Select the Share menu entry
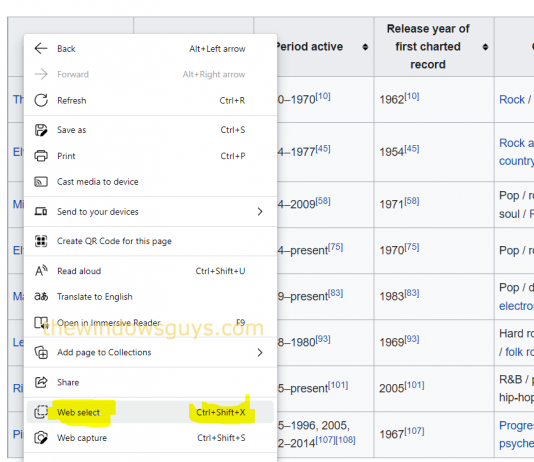This screenshot has width=534, height=462. [x=150, y=382]
